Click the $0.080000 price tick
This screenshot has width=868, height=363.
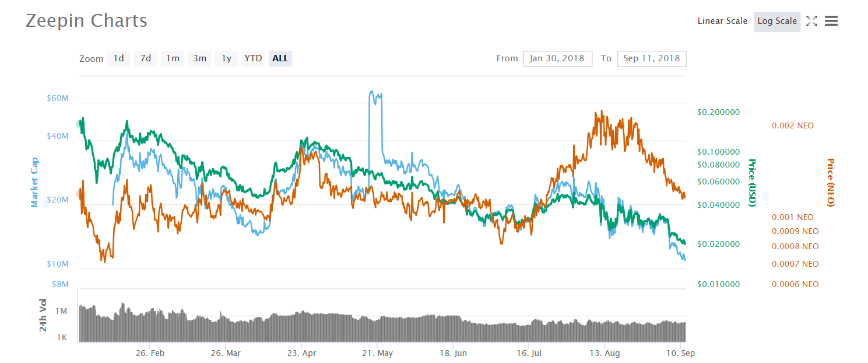[x=718, y=165]
